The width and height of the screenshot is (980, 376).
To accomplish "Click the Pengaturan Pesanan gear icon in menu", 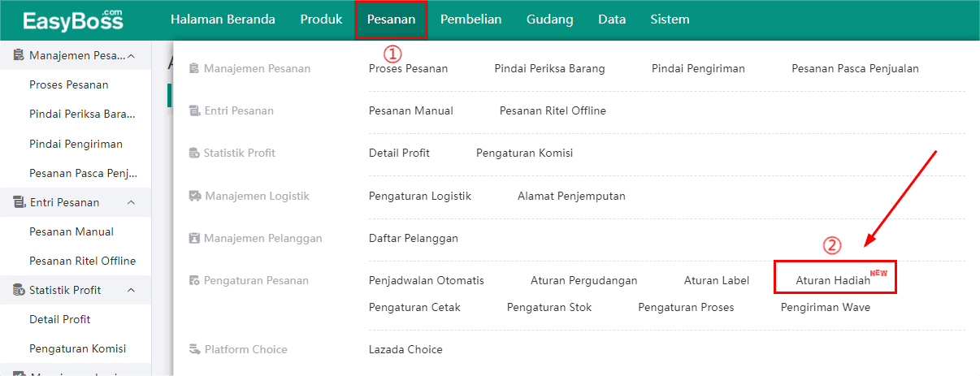I will click(194, 280).
